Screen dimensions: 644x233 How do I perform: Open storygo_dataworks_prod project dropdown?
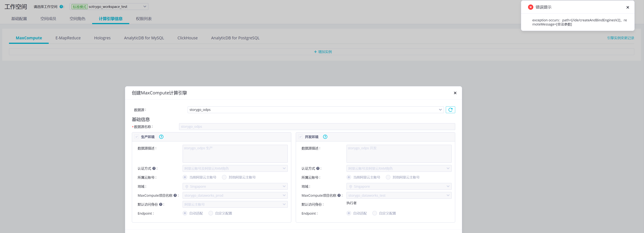[235, 196]
